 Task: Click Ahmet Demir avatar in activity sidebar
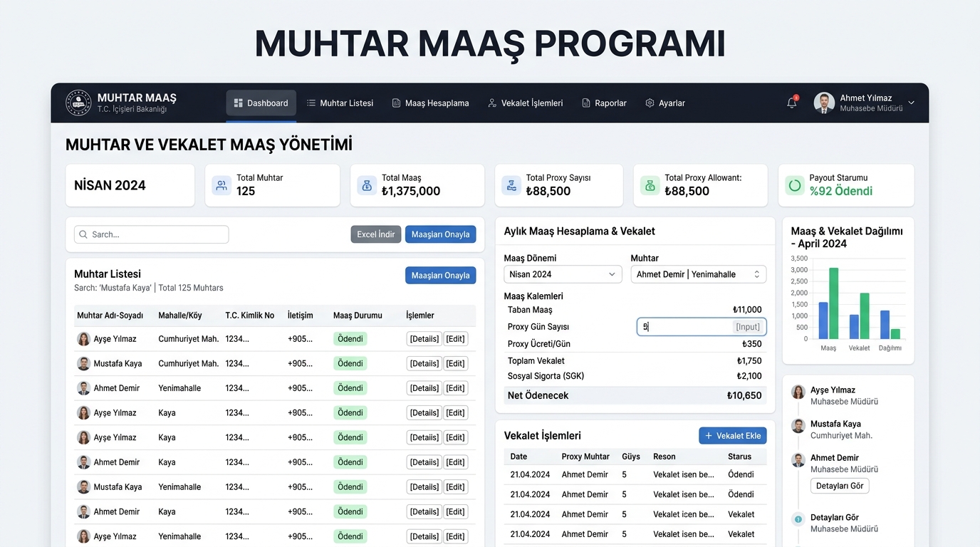(798, 459)
